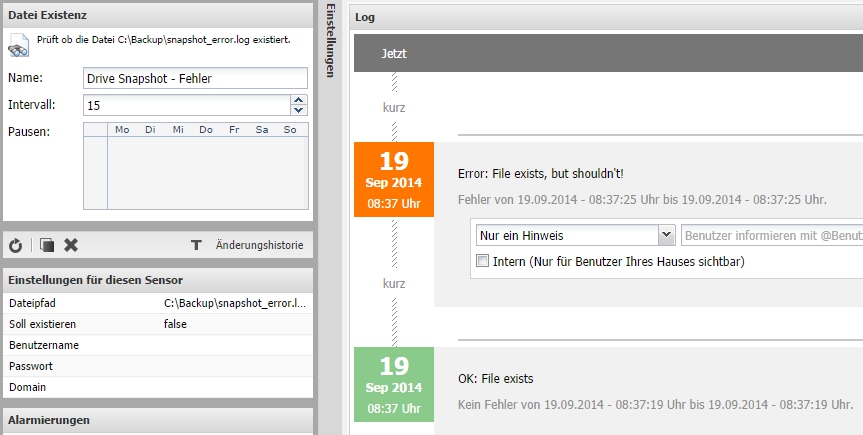Enable the 'Intern' checkbox

tap(484, 261)
